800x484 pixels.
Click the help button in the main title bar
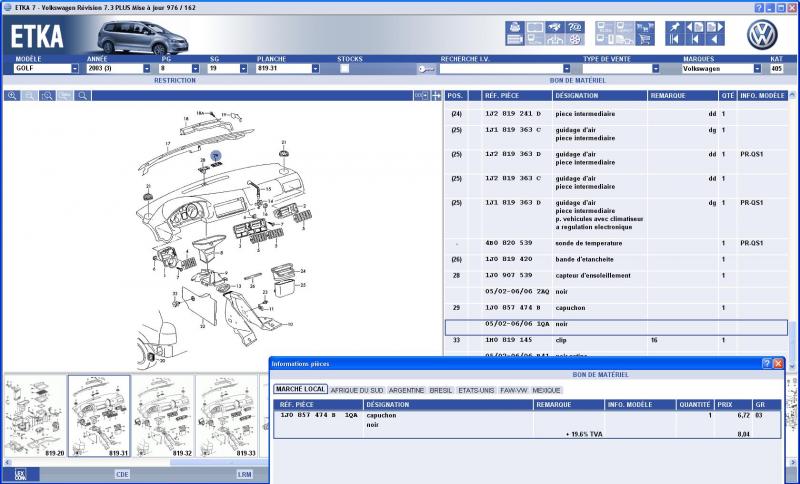[x=759, y=8]
